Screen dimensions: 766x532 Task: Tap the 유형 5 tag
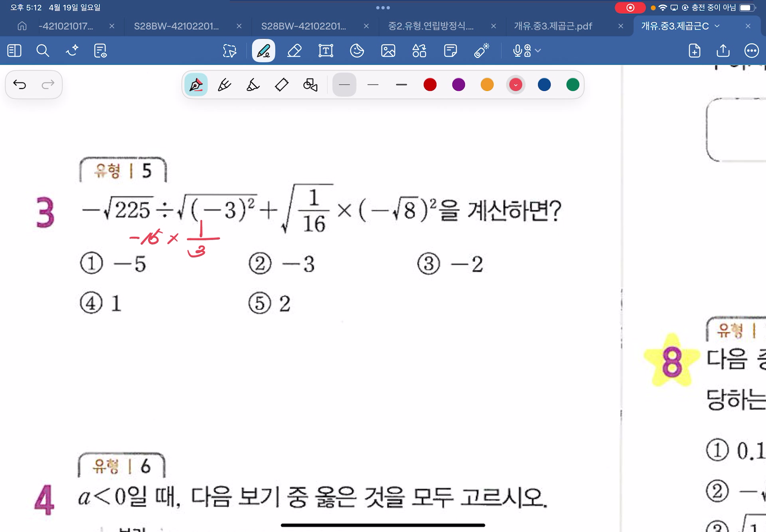click(123, 170)
